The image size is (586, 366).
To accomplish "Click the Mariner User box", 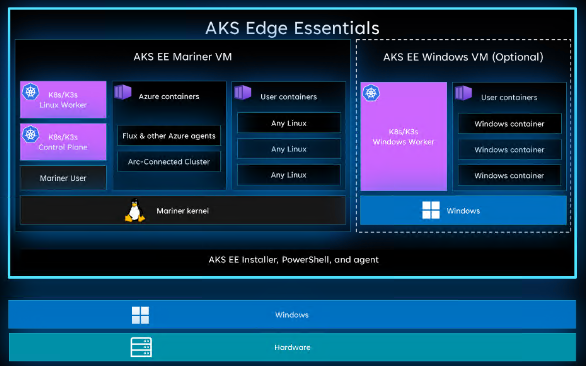I will [63, 178].
